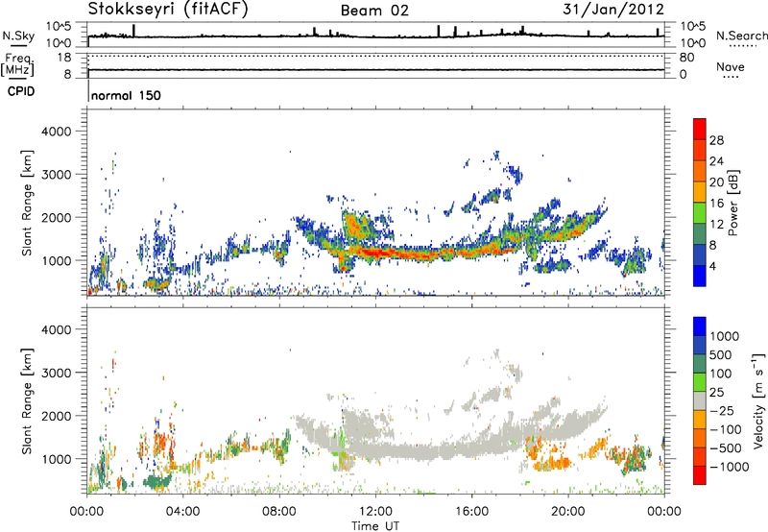Click the 24 label on power colorbar

716,161
